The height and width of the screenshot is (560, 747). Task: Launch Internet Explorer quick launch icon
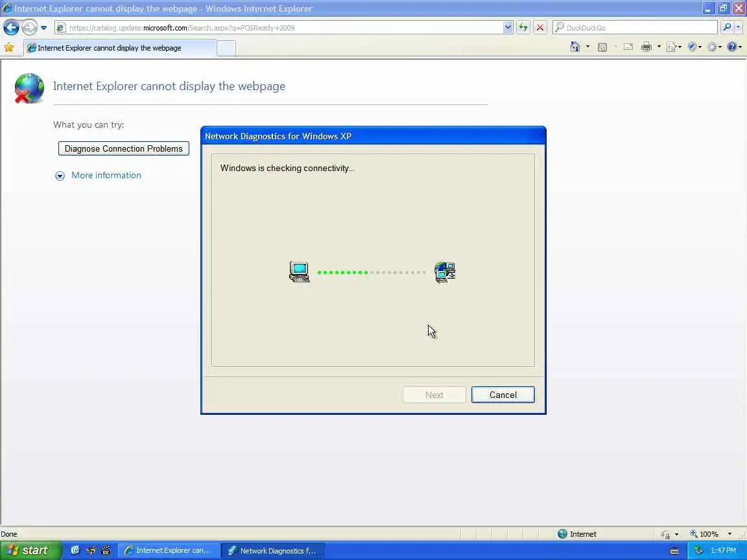click(75, 550)
